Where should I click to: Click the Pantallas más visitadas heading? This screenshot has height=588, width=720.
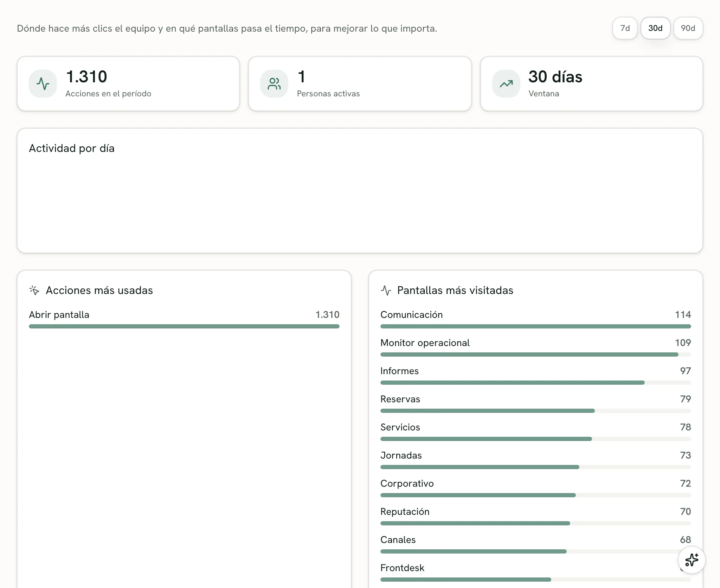[455, 290]
